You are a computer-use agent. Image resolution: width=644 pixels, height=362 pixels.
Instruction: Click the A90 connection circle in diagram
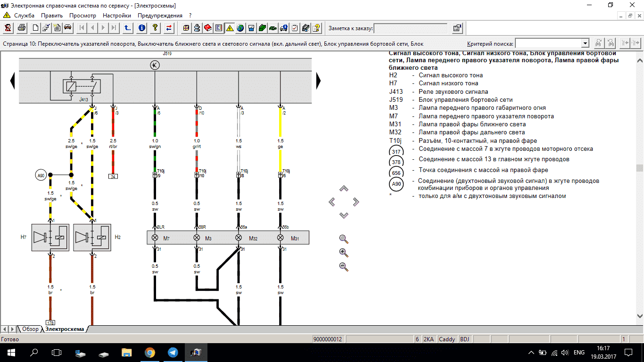point(41,176)
